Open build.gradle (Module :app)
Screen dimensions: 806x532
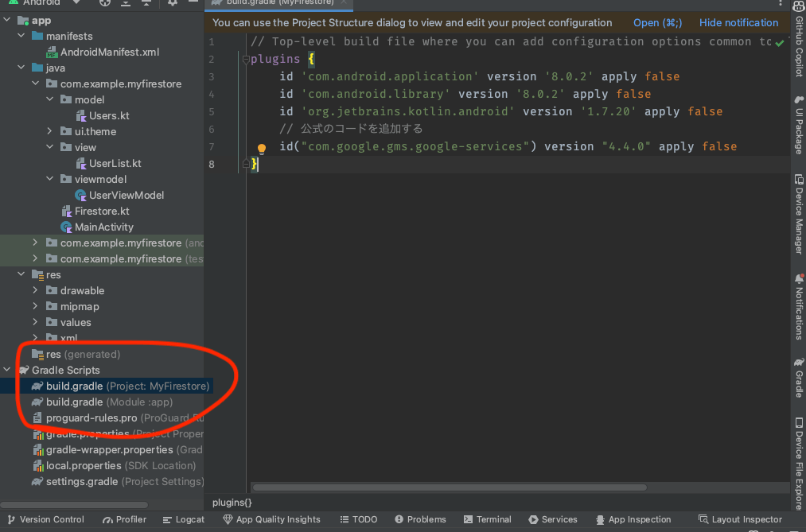click(102, 402)
